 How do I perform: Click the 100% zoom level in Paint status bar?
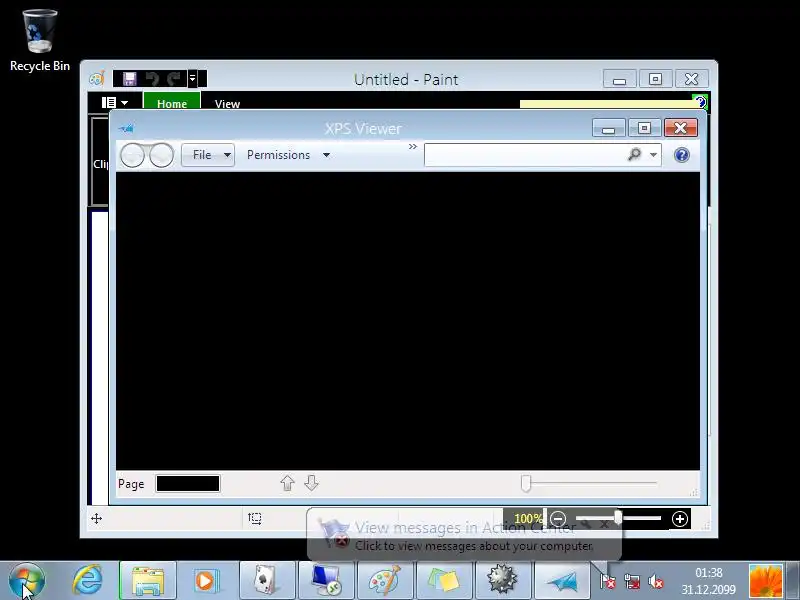pos(528,519)
